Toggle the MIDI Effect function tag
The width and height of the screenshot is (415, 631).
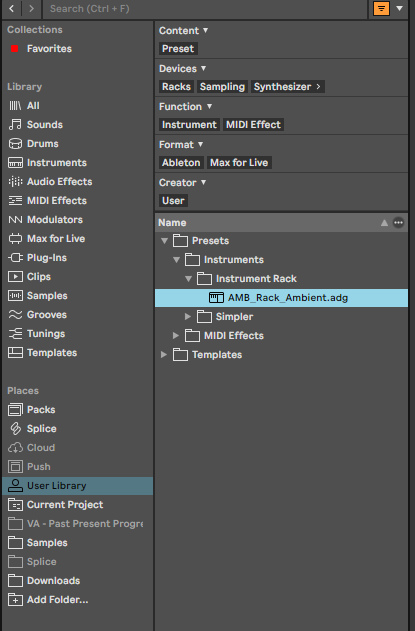click(x=253, y=125)
